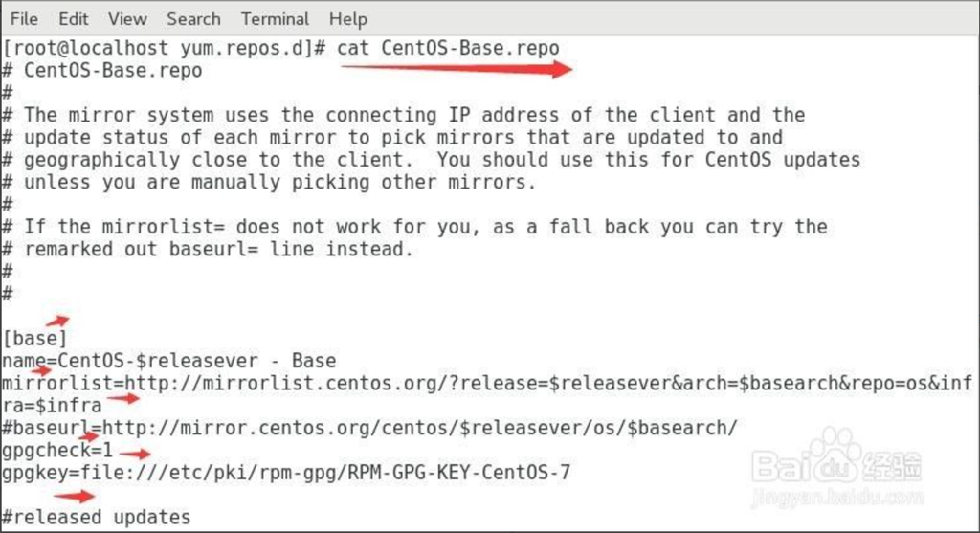The image size is (980, 533).
Task: Open the Edit menu
Action: (74, 19)
